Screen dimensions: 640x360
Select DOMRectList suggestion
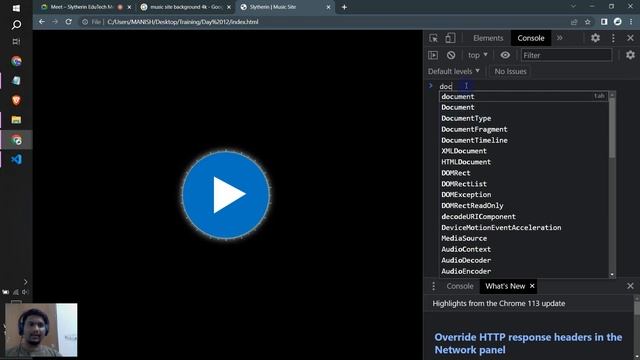[x=524, y=184]
